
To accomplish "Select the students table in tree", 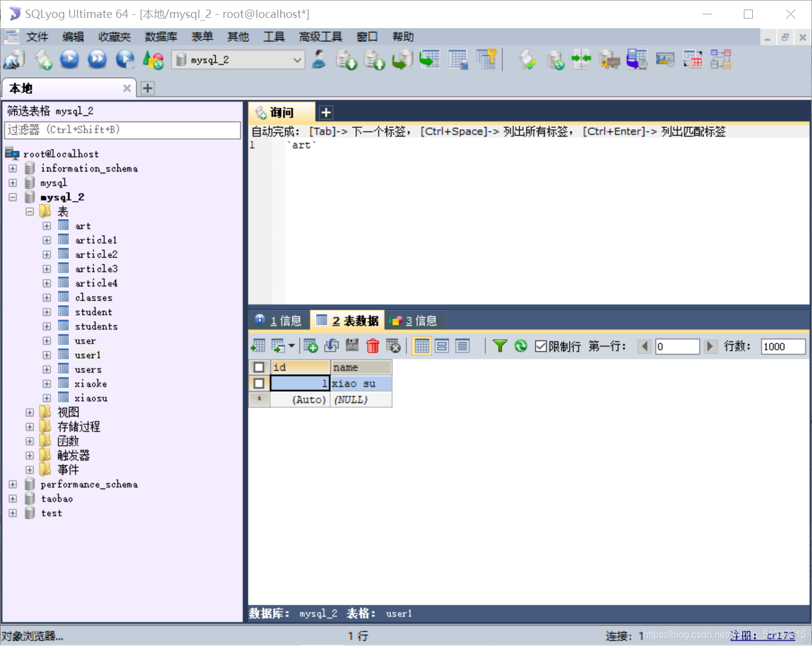I will coord(96,327).
